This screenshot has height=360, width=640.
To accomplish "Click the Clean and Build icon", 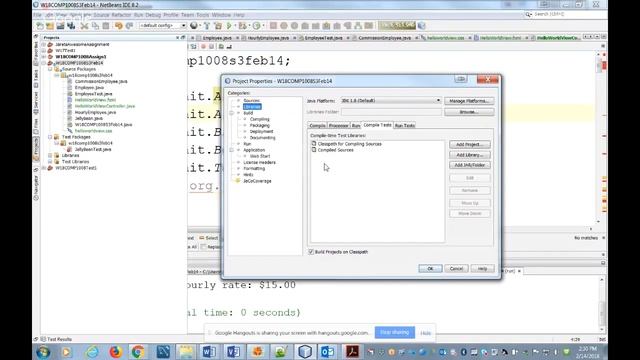I will pyautogui.click(x=218, y=26).
